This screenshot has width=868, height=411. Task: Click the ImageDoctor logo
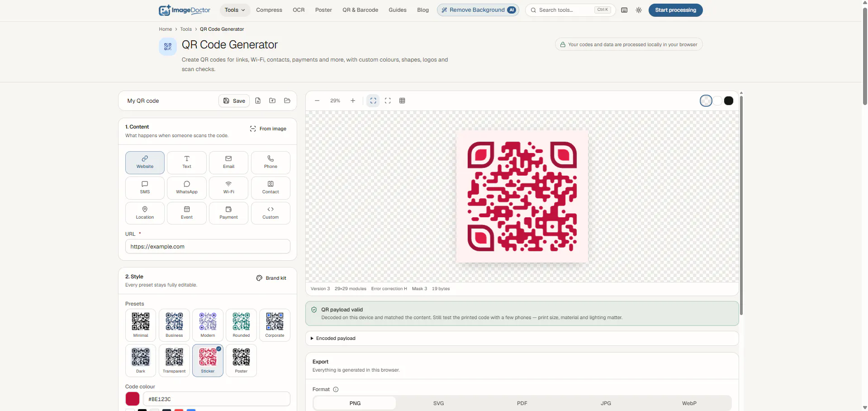pyautogui.click(x=185, y=10)
